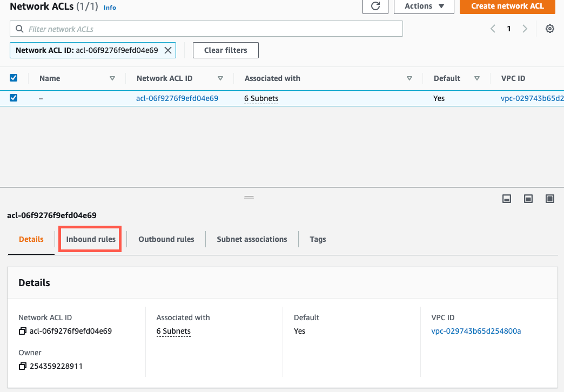
Task: Click 6 Subnets in table row
Action: [x=261, y=98]
